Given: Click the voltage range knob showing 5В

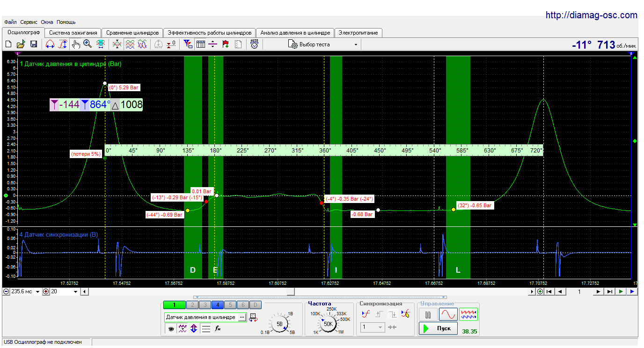Looking at the screenshot, I should pos(280,324).
